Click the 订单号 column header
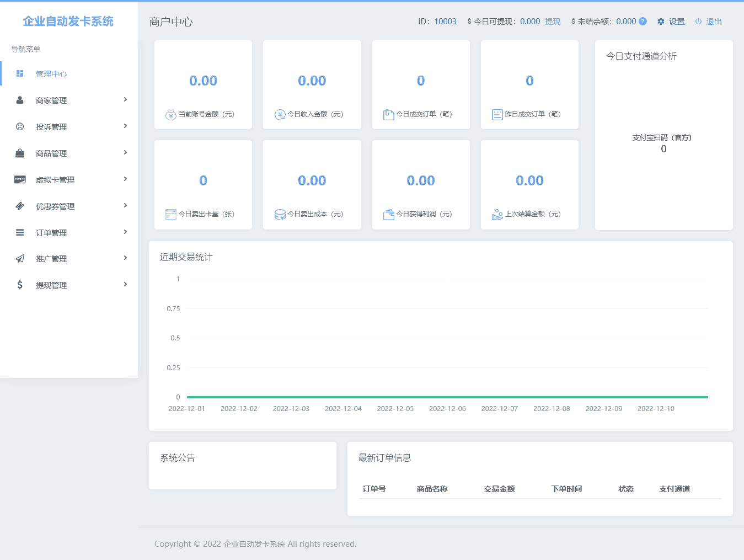The width and height of the screenshot is (744, 560). click(374, 489)
